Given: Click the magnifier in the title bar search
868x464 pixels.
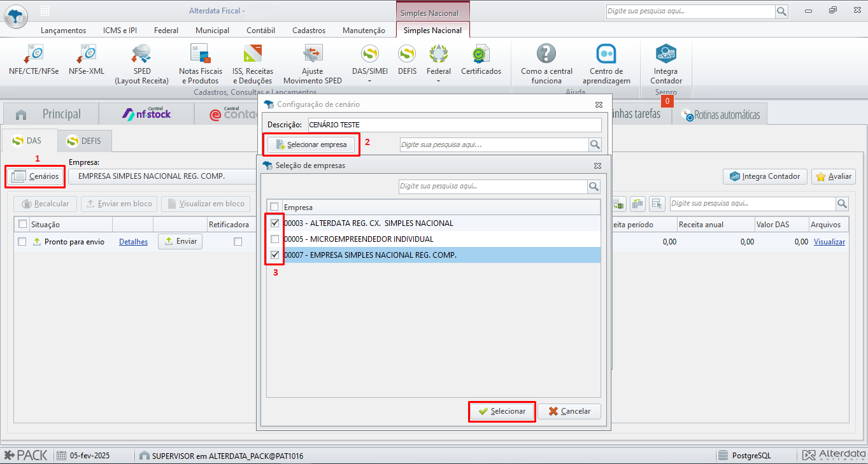Looking at the screenshot, I should (781, 11).
